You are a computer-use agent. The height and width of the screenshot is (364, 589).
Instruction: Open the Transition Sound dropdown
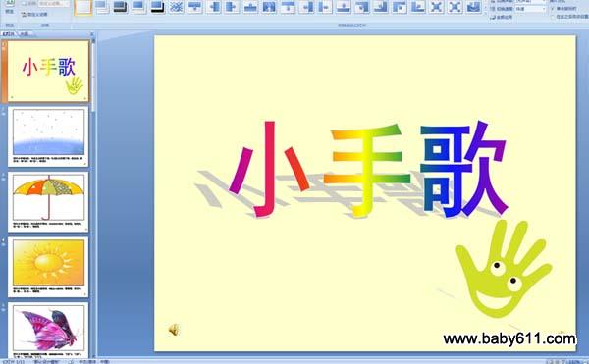(x=530, y=2)
